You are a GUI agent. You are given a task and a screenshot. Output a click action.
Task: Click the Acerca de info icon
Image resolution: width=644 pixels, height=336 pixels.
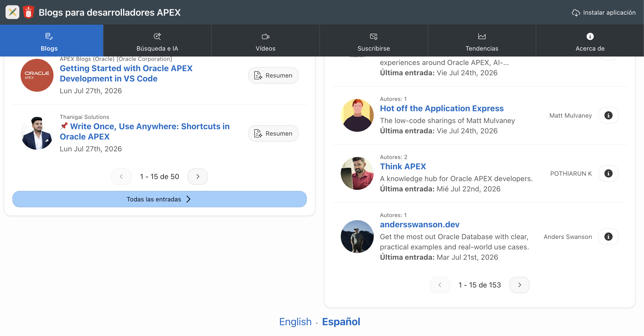590,36
